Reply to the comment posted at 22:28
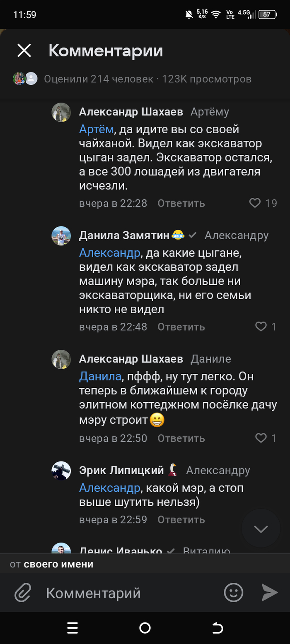The height and width of the screenshot is (644, 290). pyautogui.click(x=181, y=203)
